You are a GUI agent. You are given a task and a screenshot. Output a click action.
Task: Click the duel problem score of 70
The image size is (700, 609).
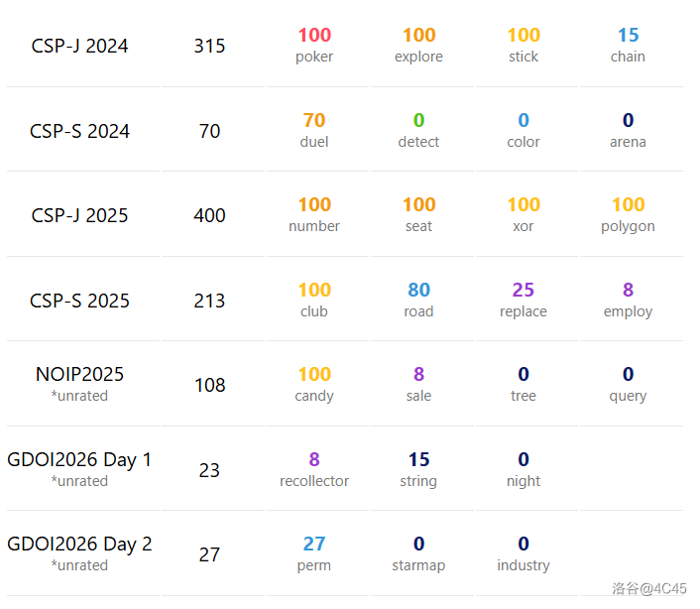pyautogui.click(x=314, y=121)
